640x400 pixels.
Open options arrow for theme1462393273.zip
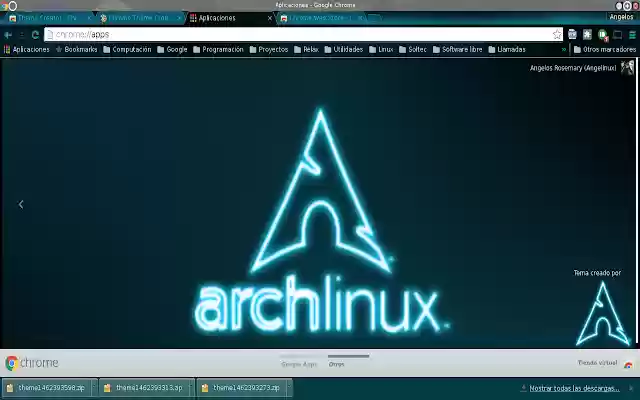point(289,388)
